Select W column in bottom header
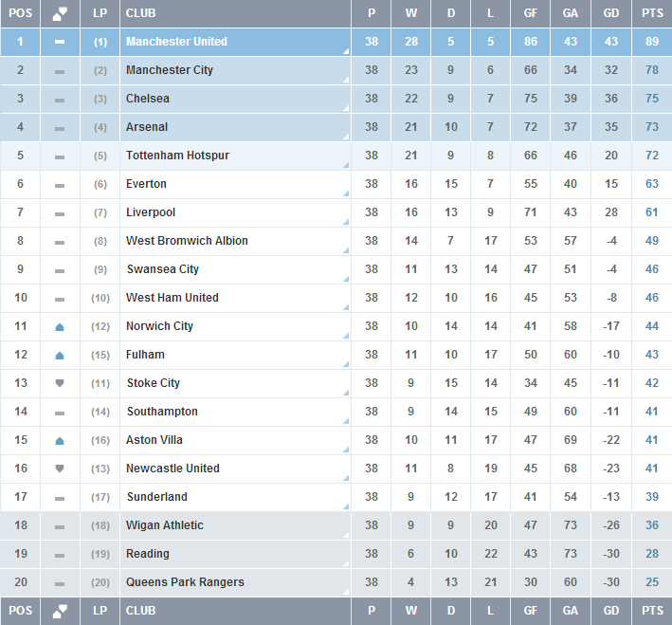The image size is (672, 625). (411, 611)
